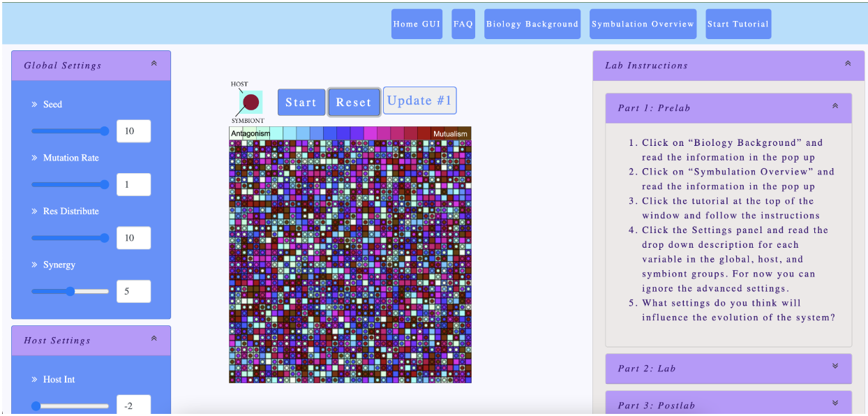Collapse the Host Settings panel chevron
The height and width of the screenshot is (416, 868).
[x=154, y=339]
